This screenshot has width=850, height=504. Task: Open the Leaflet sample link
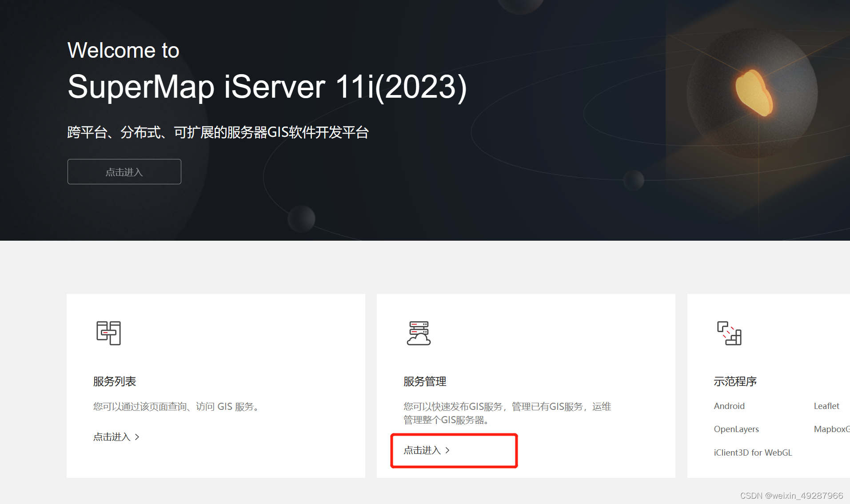tap(826, 406)
